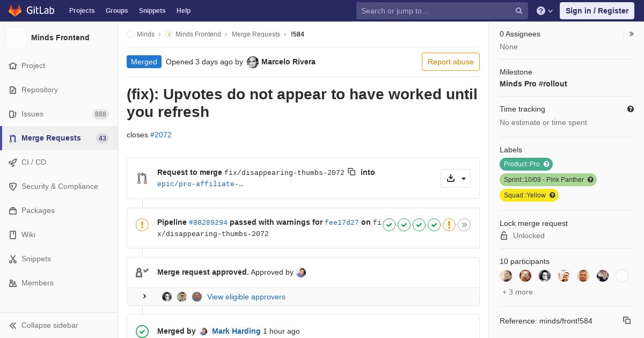The height and width of the screenshot is (338, 644).
Task: Click the green merged checkmark icon
Action: coord(142,332)
